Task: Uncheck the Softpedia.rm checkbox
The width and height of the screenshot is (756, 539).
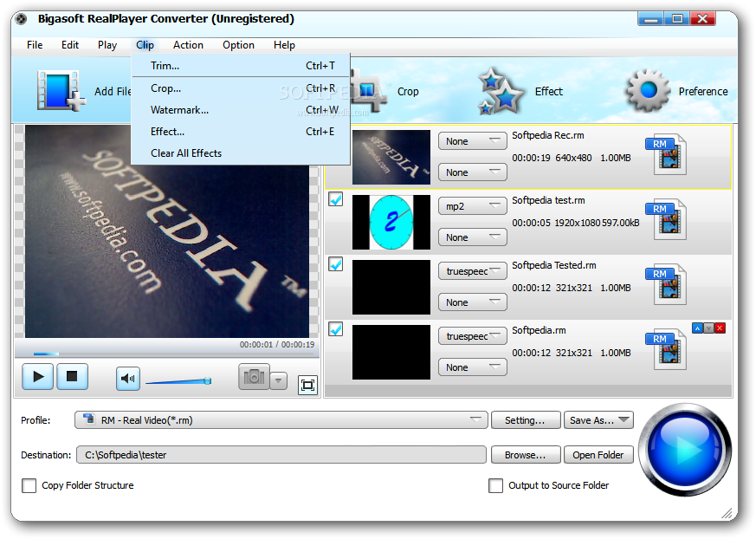Action: [336, 329]
